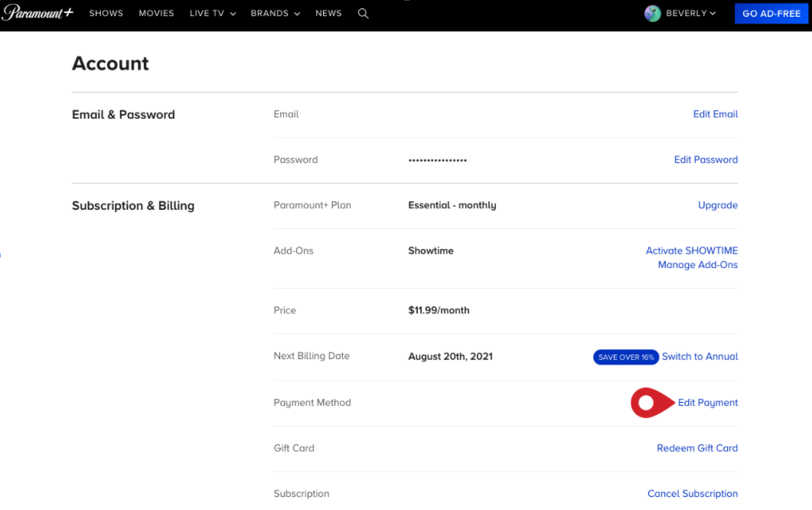Open the News navigation item
Viewport: 812px width, 510px height.
328,14
